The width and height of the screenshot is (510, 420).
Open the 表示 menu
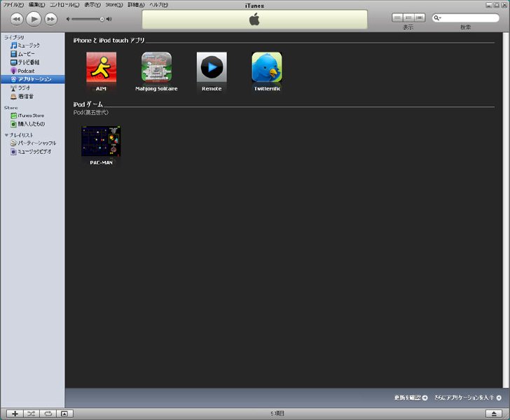(x=92, y=5)
